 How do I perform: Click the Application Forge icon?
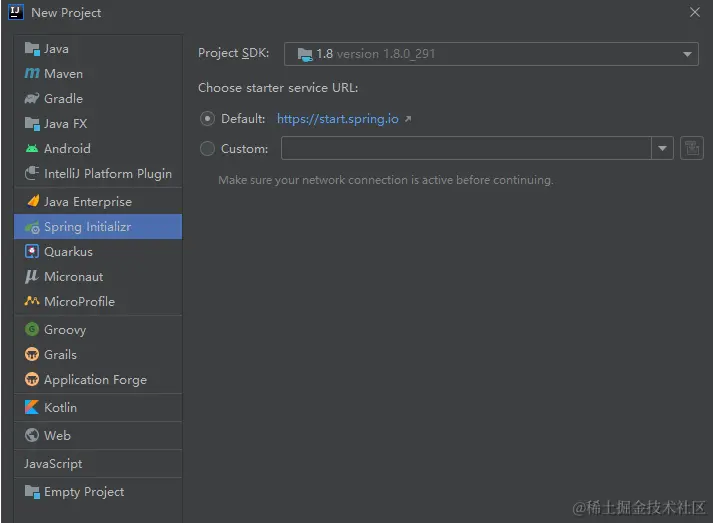(x=32, y=379)
